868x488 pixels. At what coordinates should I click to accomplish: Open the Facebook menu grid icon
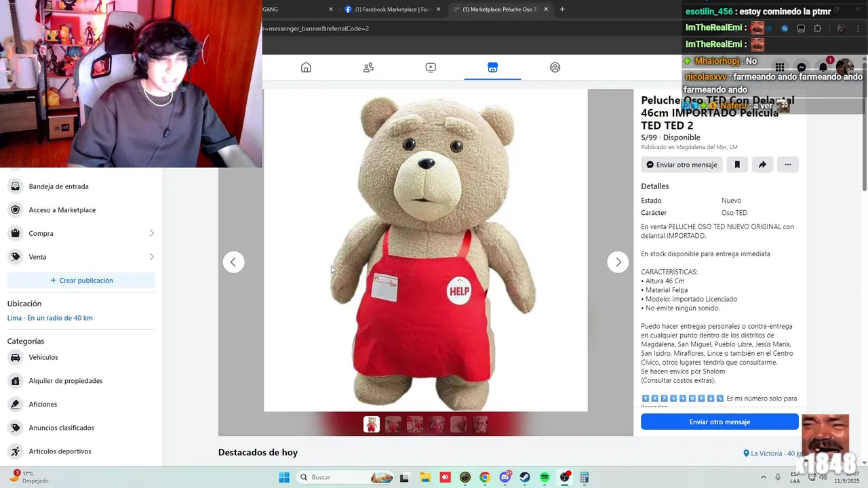coord(780,67)
